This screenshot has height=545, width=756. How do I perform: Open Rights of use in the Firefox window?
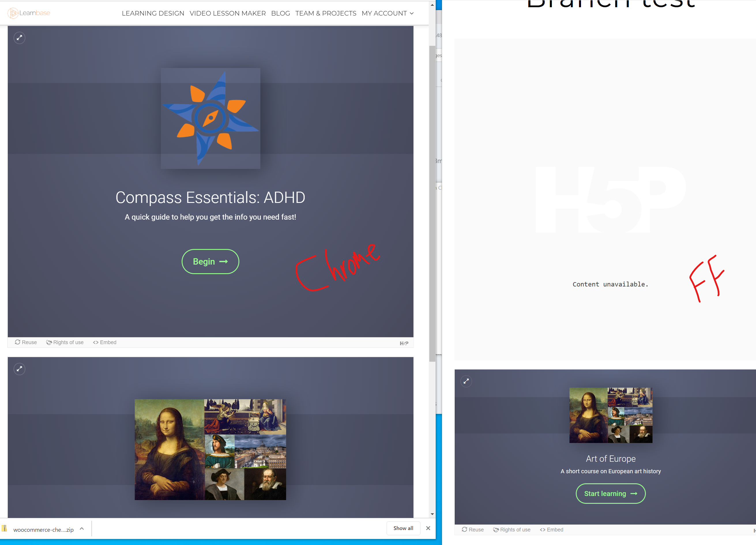pyautogui.click(x=512, y=529)
